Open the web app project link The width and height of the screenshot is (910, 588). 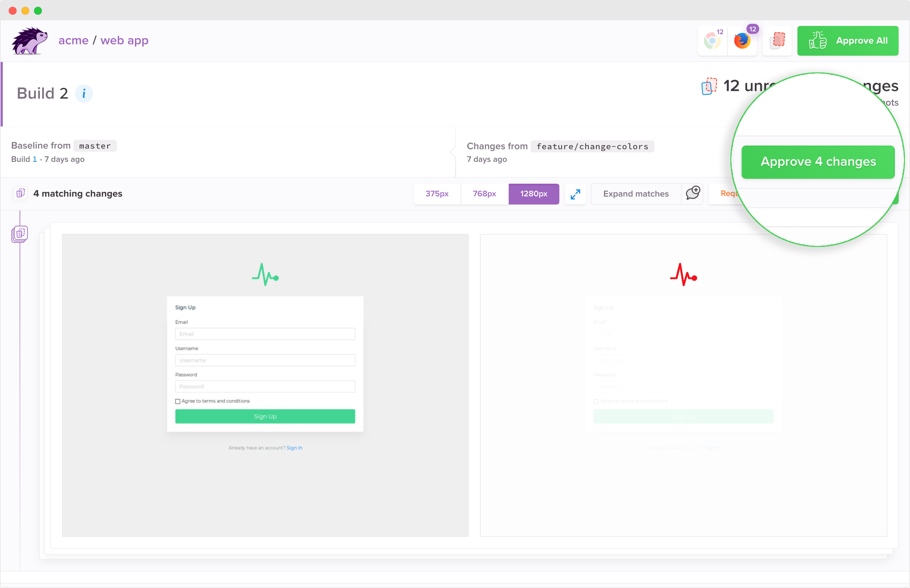tap(124, 40)
